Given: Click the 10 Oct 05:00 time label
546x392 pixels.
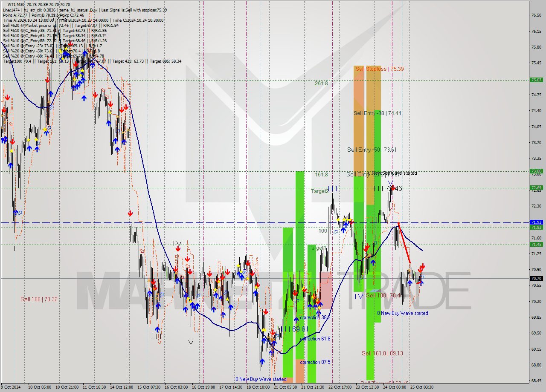Looking at the screenshot, I should (40, 387).
